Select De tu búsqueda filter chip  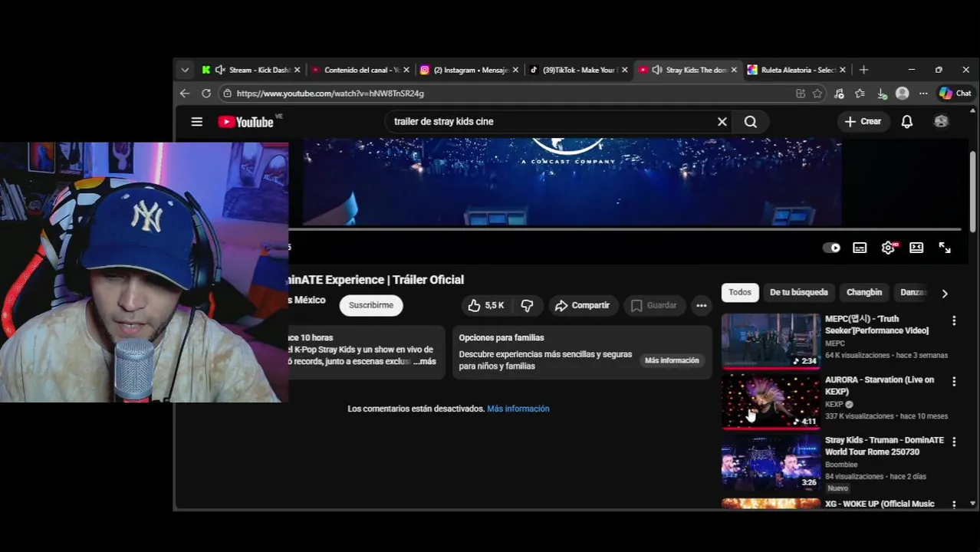(x=798, y=292)
